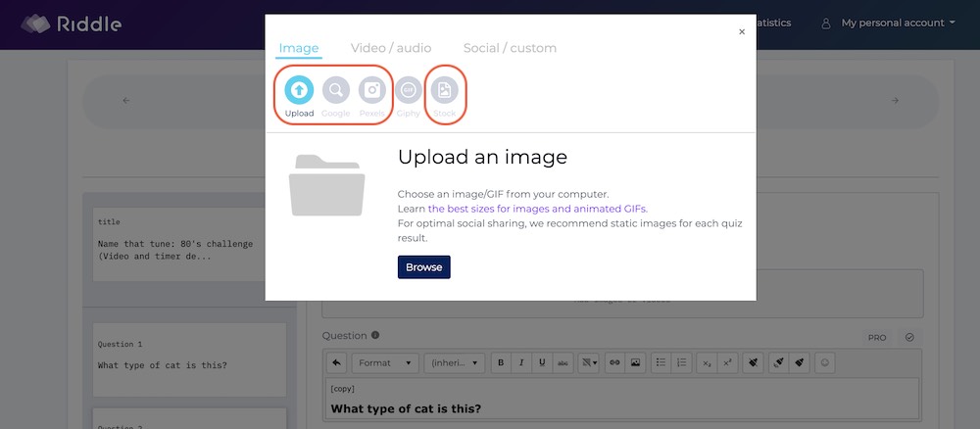Toggle underline formatting

point(542,362)
